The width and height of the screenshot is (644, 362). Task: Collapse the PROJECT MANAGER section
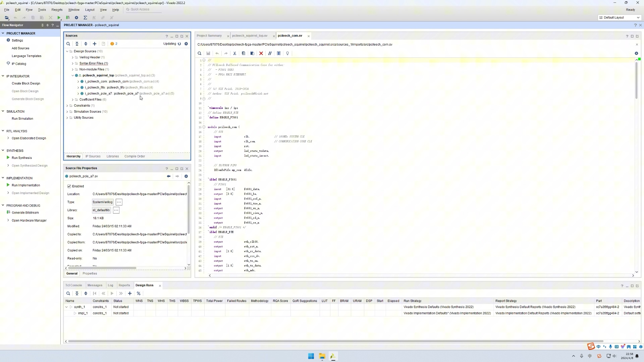pyautogui.click(x=3, y=33)
